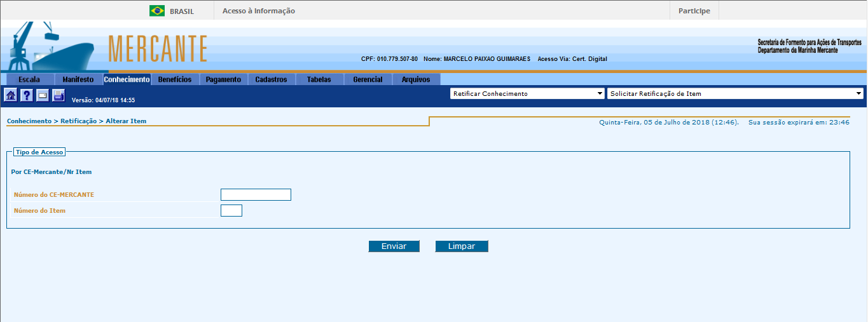
Task: Select the Conhecimento tab
Action: [x=127, y=80]
